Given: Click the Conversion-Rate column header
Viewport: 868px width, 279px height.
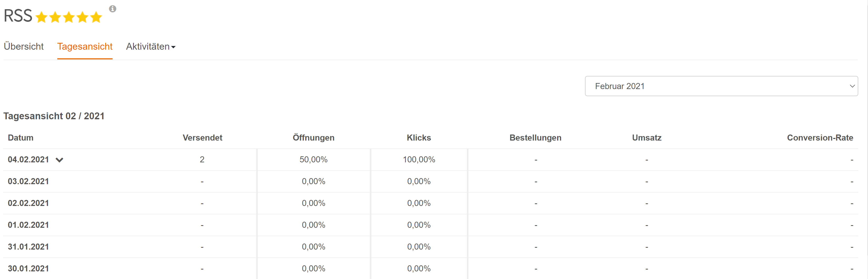Looking at the screenshot, I should point(820,138).
